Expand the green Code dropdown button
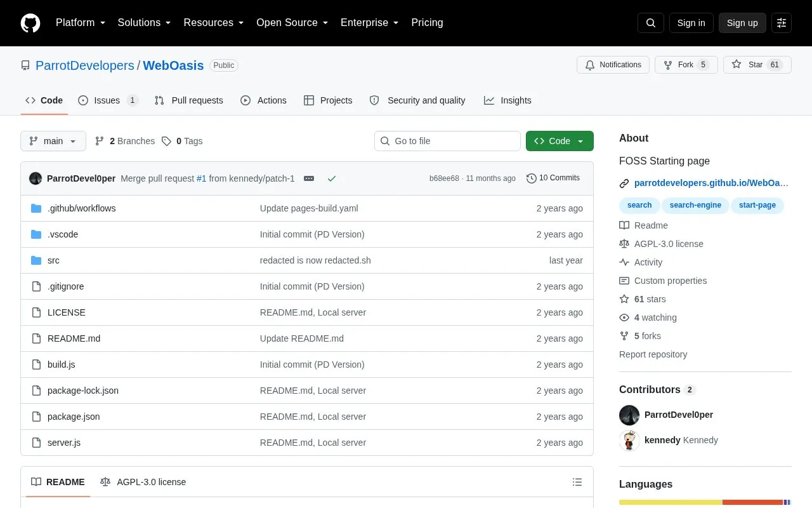Image resolution: width=812 pixels, height=508 pixels. [560, 141]
